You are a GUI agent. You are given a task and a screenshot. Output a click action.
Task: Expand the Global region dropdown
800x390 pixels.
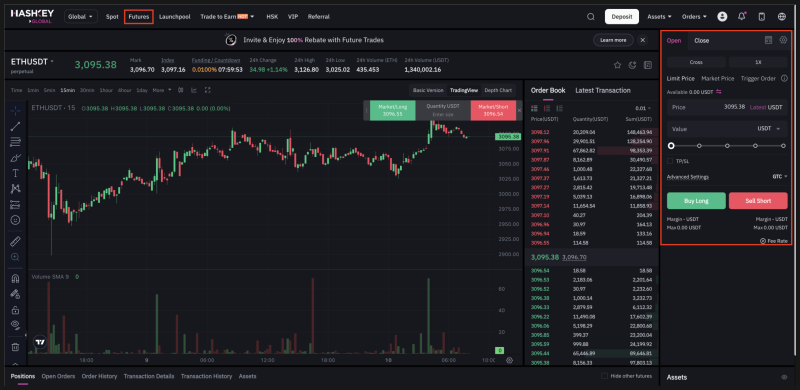tap(81, 17)
